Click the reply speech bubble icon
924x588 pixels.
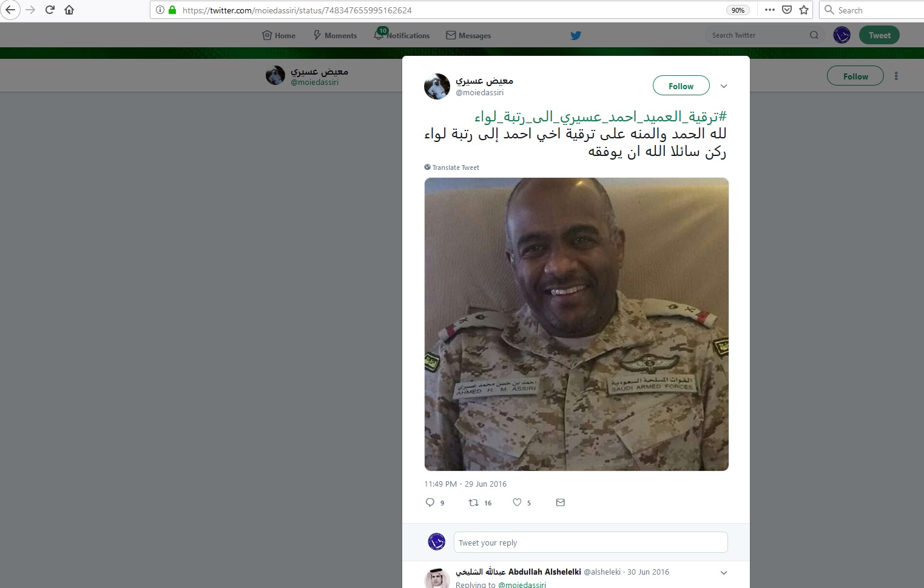(x=430, y=502)
